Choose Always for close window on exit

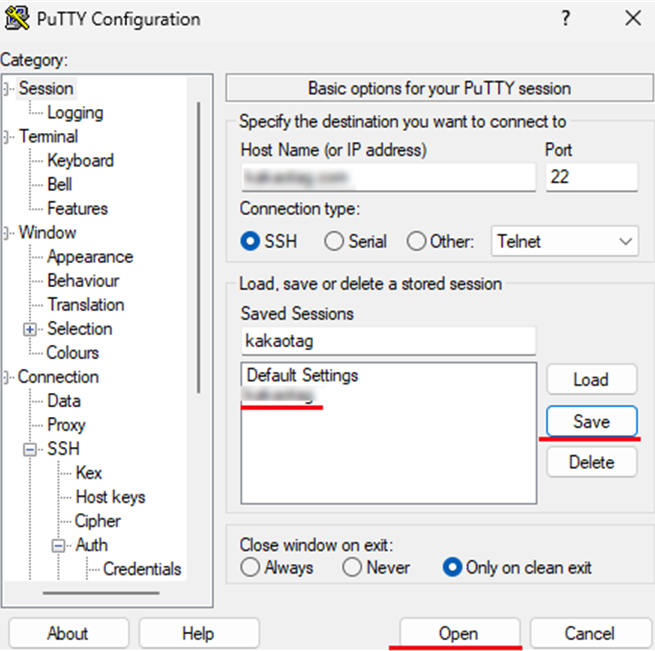(250, 567)
